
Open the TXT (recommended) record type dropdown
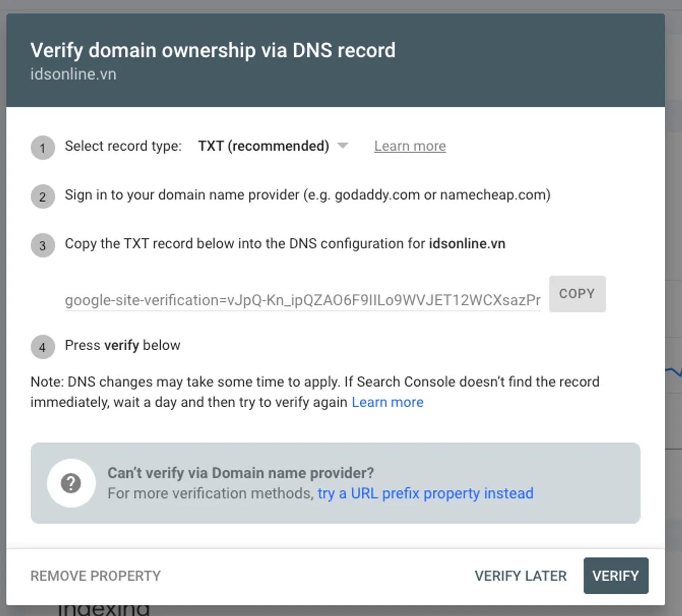click(273, 146)
